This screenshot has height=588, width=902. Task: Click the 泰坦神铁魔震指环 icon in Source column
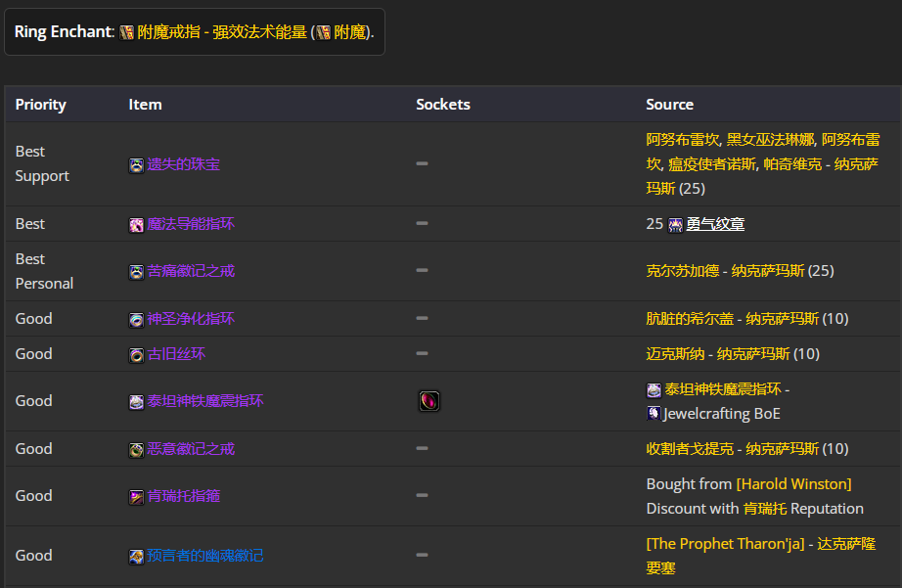[654, 390]
